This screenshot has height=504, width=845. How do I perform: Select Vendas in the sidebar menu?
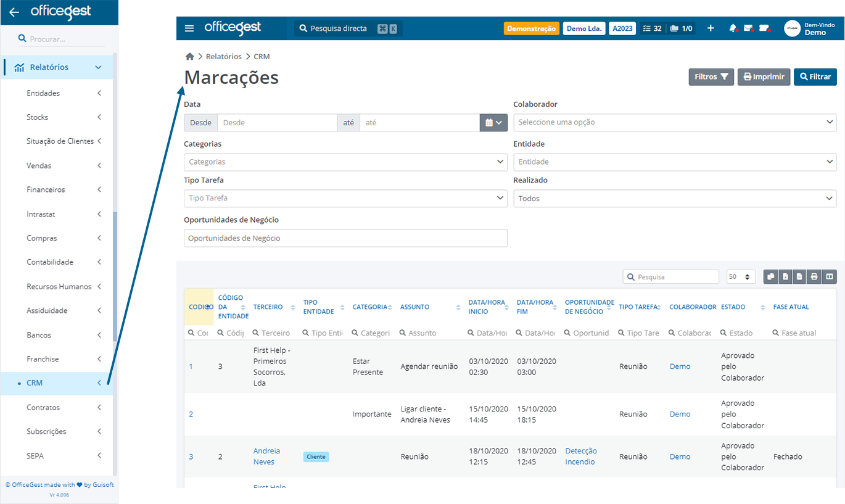tap(39, 165)
